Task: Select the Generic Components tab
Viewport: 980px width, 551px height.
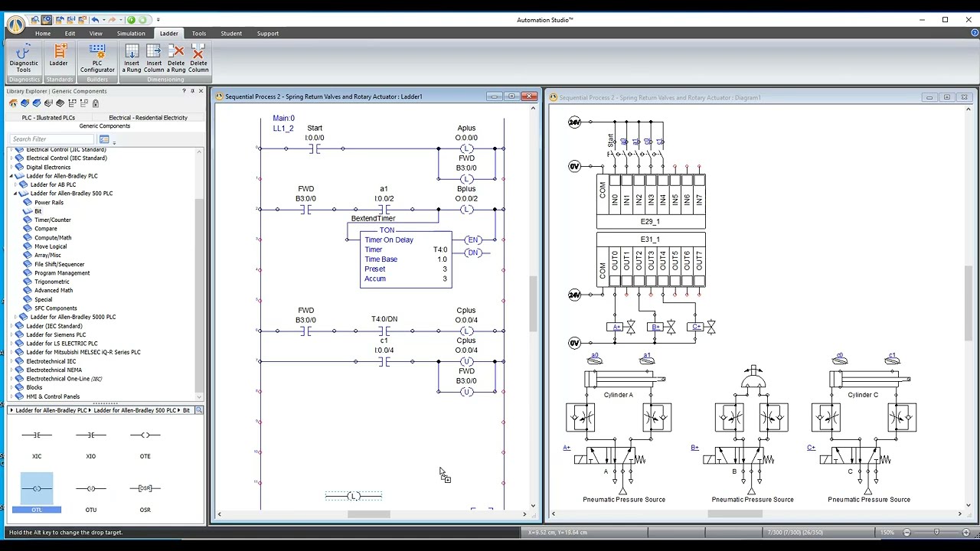Action: (x=104, y=126)
